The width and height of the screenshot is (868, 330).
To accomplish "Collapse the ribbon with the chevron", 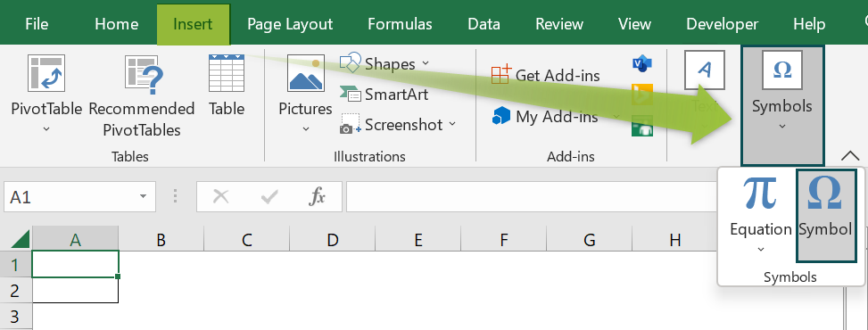I will 850,155.
